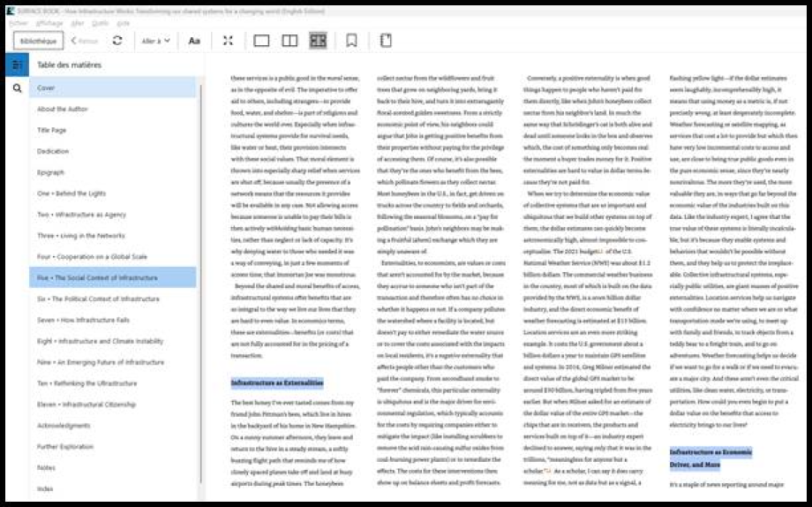Click the Retour back button

click(x=85, y=41)
